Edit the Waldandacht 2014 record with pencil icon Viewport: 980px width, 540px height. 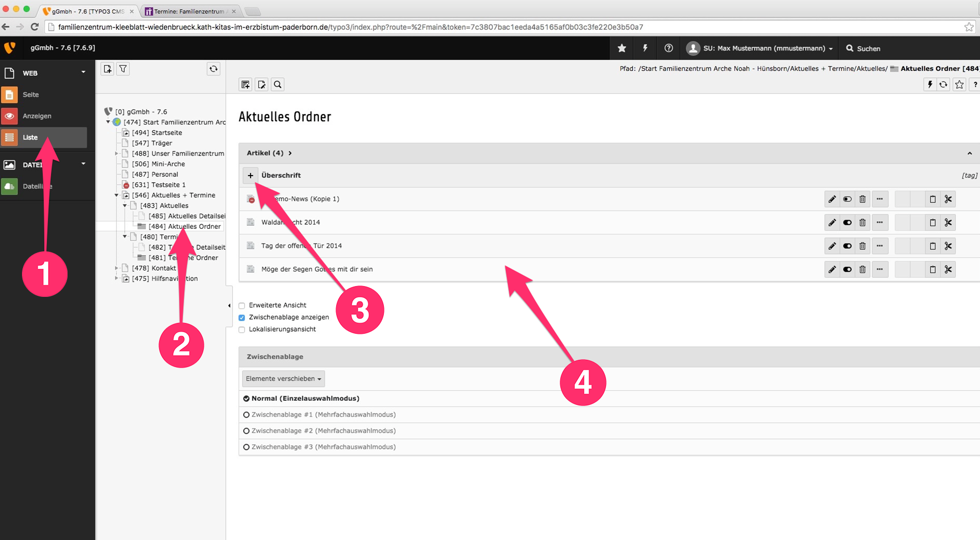(832, 223)
